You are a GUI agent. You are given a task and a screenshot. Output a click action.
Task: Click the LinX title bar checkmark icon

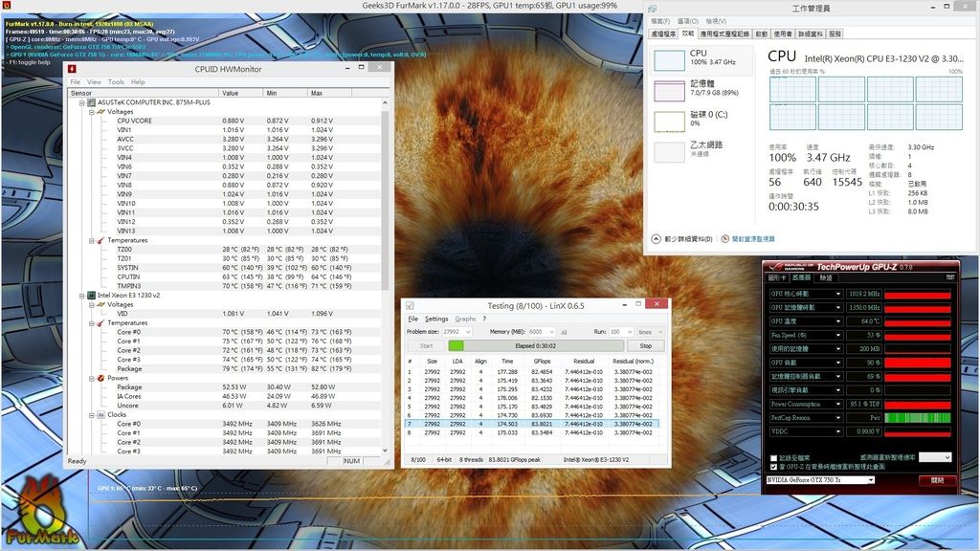[x=410, y=305]
